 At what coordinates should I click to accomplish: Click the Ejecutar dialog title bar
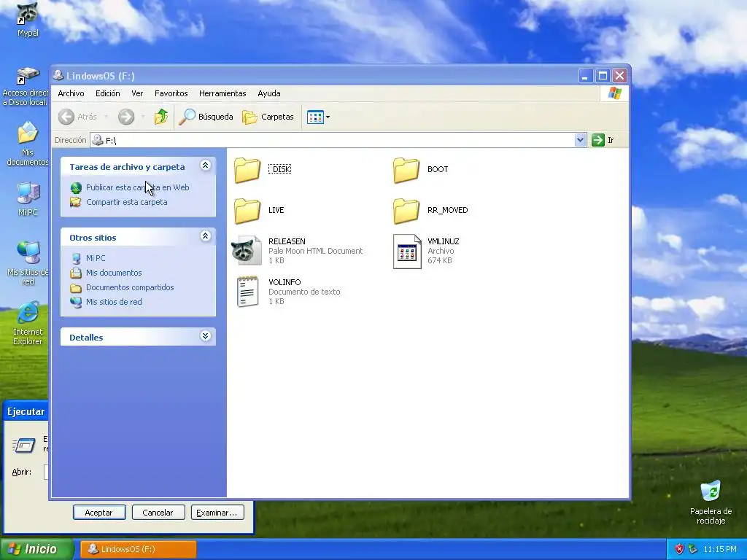tap(26, 411)
